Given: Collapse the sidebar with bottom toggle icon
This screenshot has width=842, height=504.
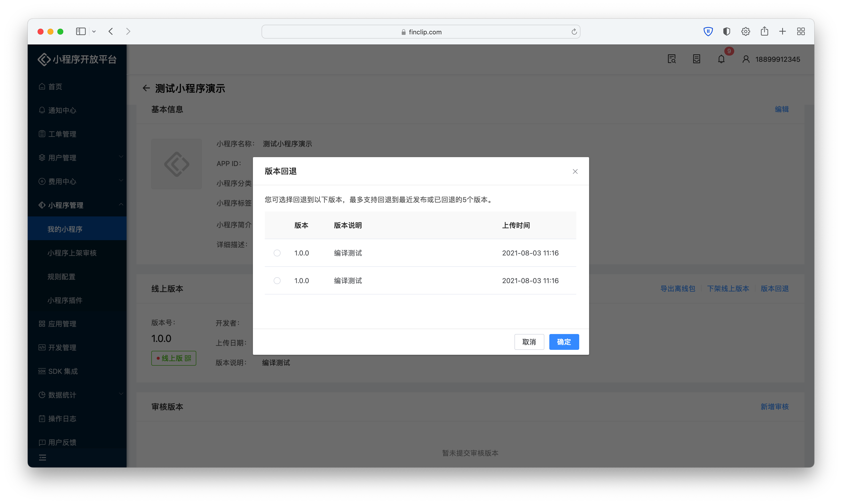Looking at the screenshot, I should point(43,458).
